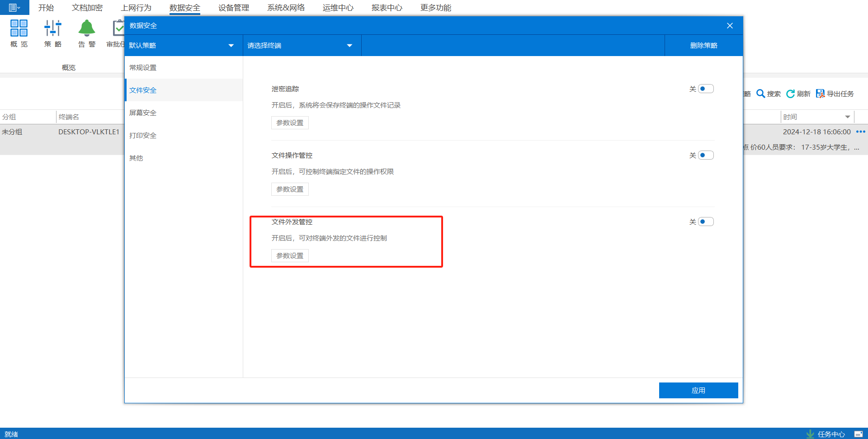Open the 告警 alert bell icon
The width and height of the screenshot is (868, 439).
coord(86,28)
